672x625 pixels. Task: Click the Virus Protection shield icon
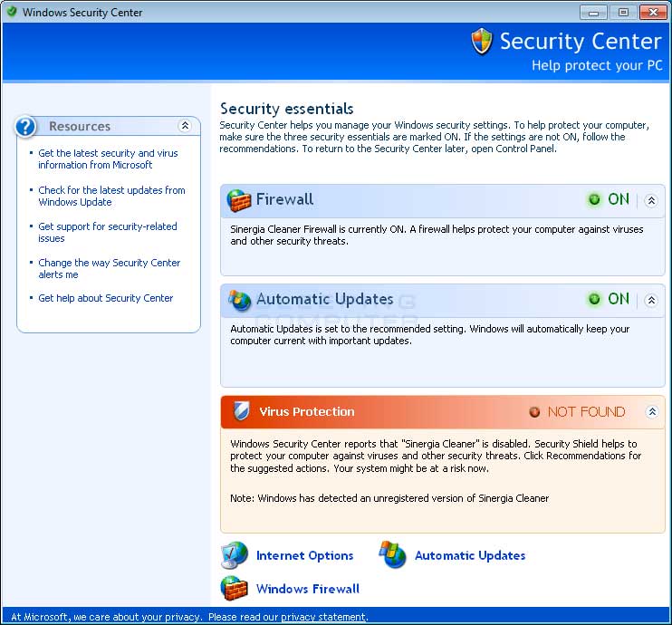click(x=241, y=411)
